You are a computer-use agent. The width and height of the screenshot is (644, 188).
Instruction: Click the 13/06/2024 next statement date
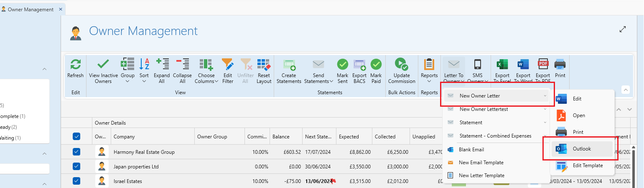point(318,181)
